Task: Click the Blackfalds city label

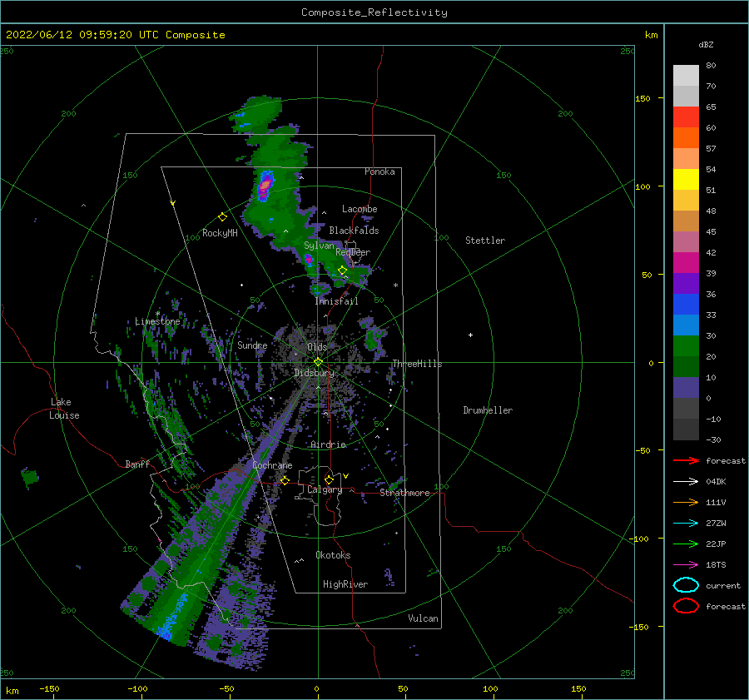Action: [354, 231]
